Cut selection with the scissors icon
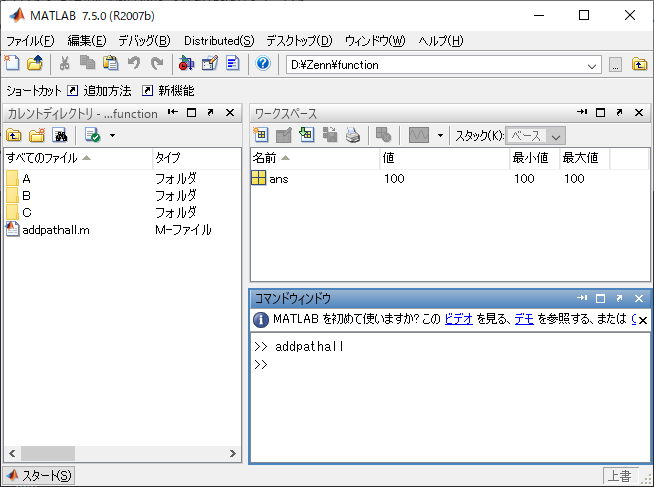 click(64, 63)
